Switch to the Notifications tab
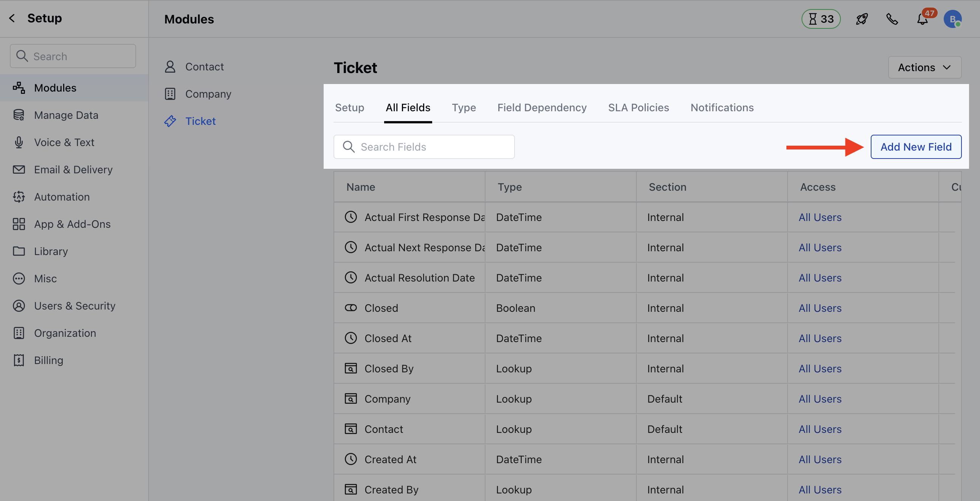 [x=722, y=107]
